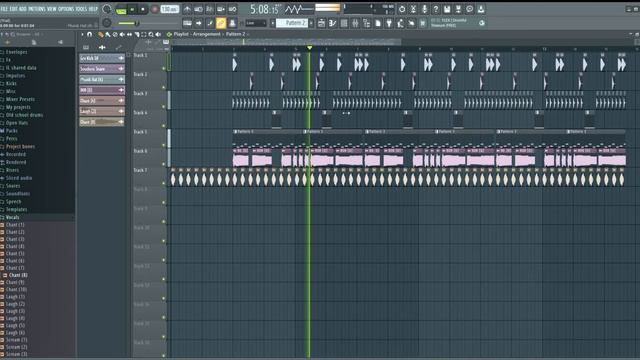The image size is (640, 360).
Task: Click the question mark help icon
Action: (436, 9)
